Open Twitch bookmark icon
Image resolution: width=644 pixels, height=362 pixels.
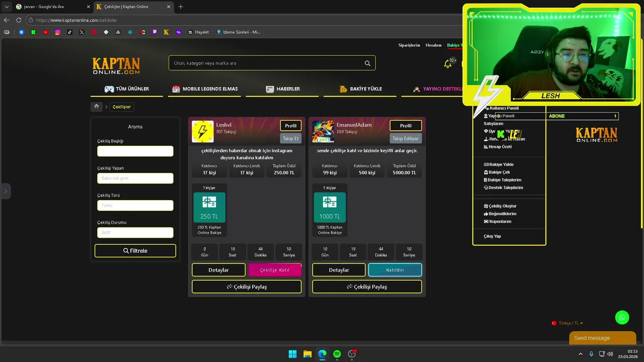[x=154, y=32]
